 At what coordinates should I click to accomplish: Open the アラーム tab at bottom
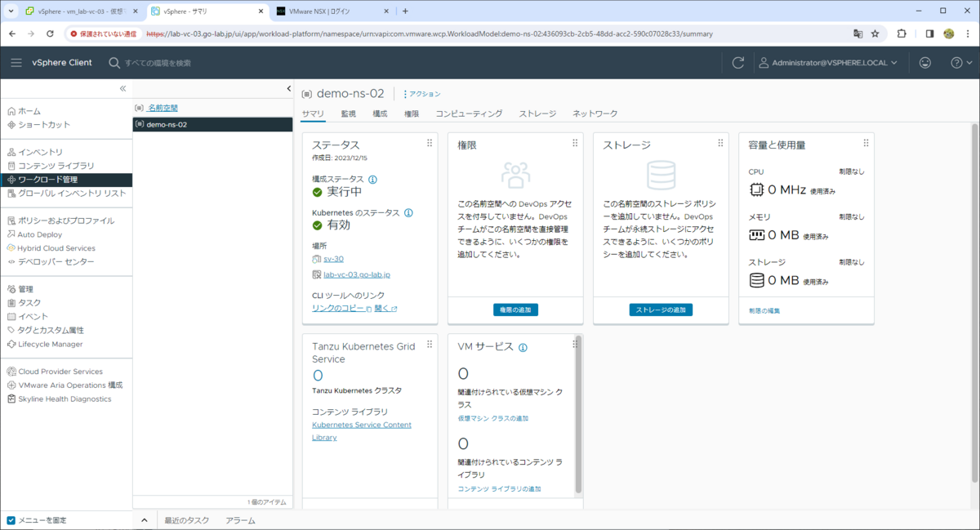click(x=240, y=520)
